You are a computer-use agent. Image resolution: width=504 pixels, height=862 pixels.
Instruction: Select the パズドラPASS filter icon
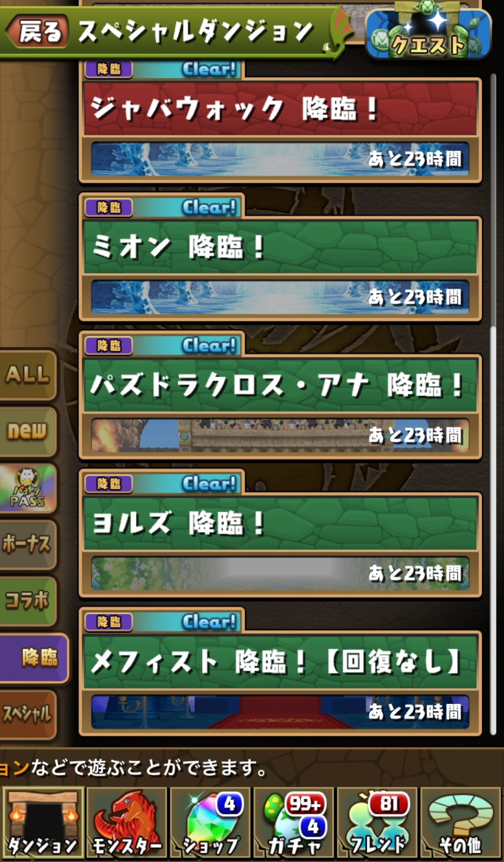point(28,488)
